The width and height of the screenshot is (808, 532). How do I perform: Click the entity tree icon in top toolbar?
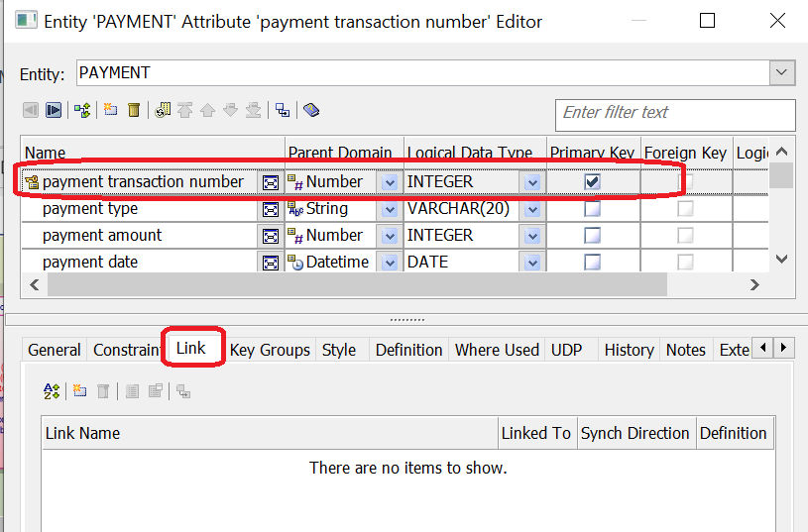coord(82,110)
